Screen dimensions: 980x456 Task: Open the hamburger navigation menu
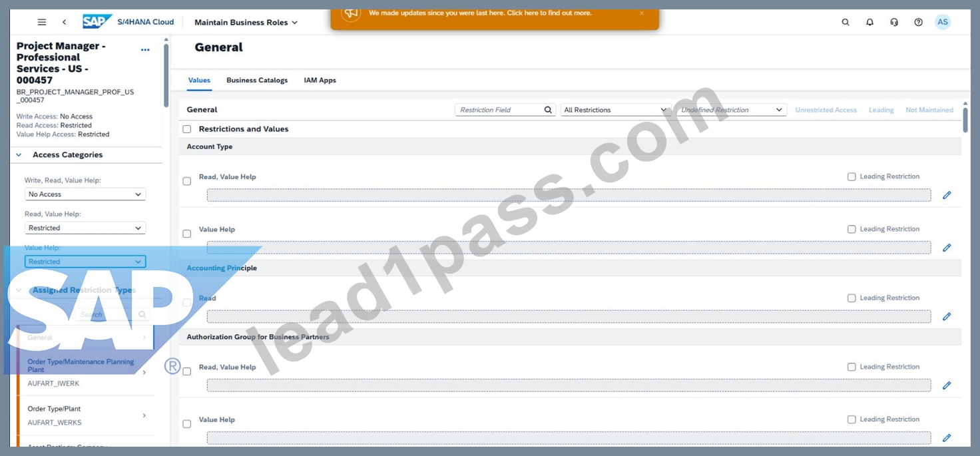pyautogui.click(x=42, y=22)
